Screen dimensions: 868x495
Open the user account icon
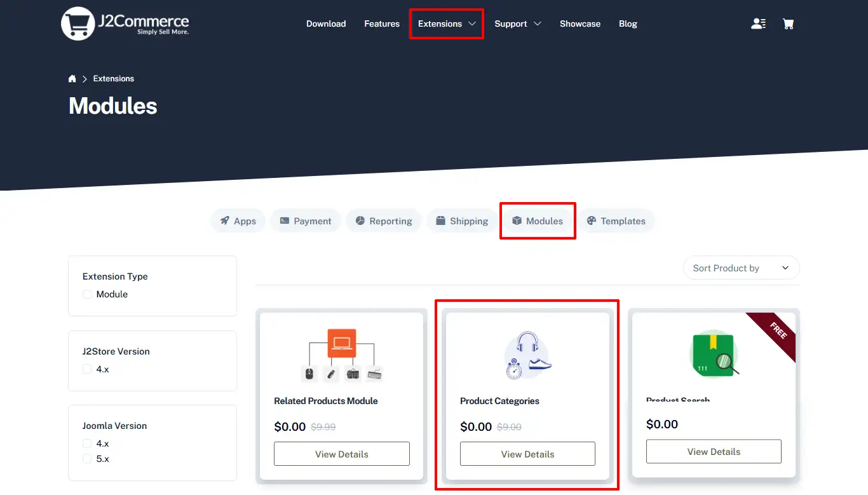coord(758,24)
